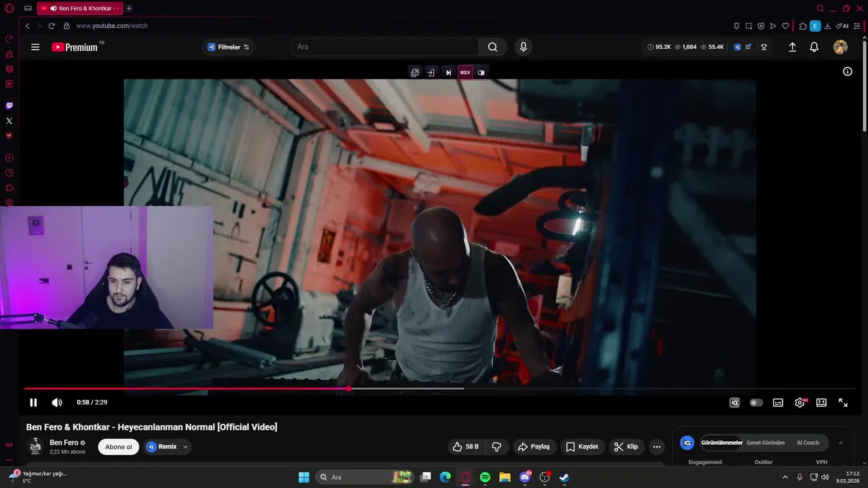The height and width of the screenshot is (488, 868).
Task: Open X (Twitter) in Opera sidebar
Action: pyautogui.click(x=9, y=121)
